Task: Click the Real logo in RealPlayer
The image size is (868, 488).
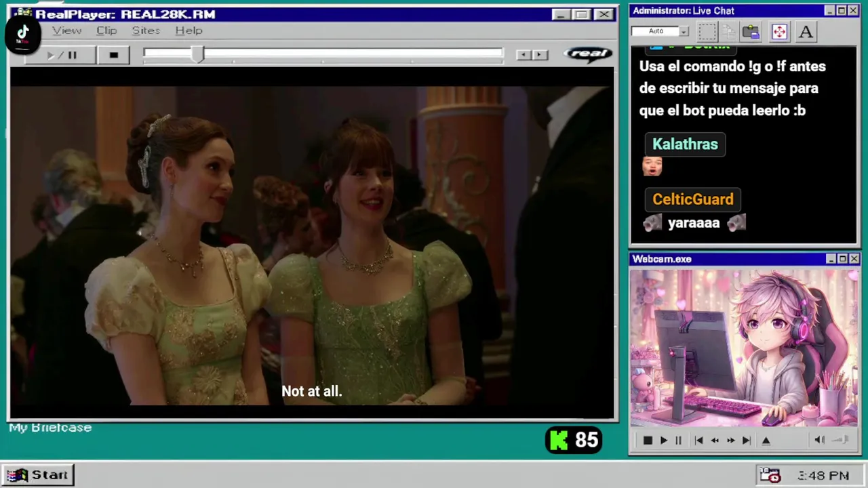Action: (589, 54)
